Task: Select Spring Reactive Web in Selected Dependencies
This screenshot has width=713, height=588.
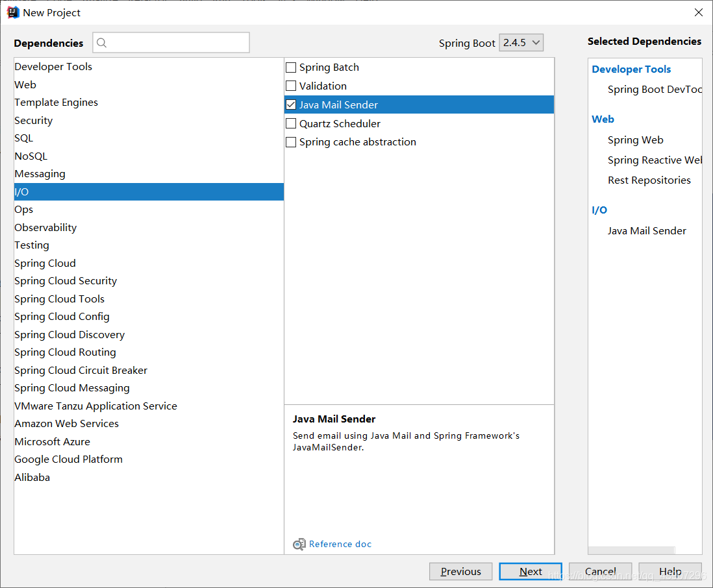Action: (x=655, y=160)
